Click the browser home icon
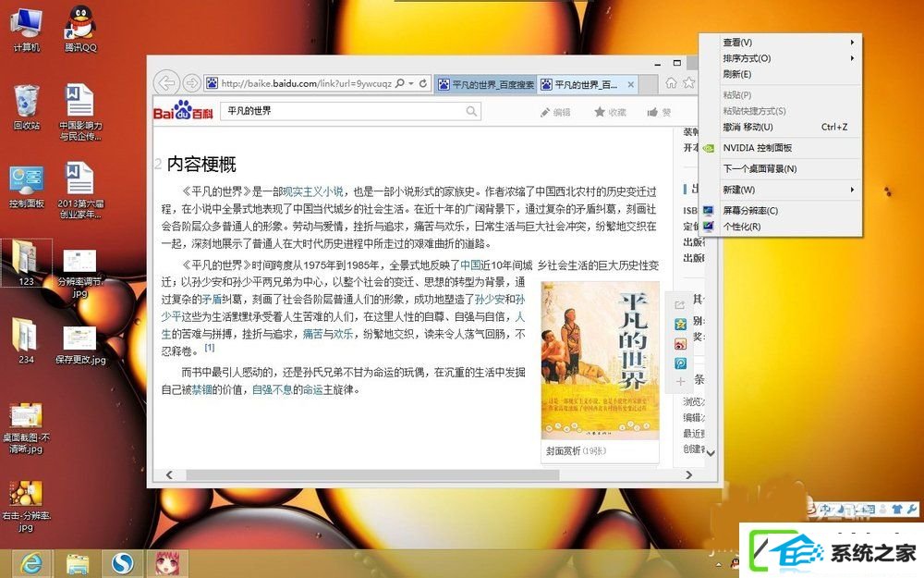924x578 pixels. pos(671,83)
